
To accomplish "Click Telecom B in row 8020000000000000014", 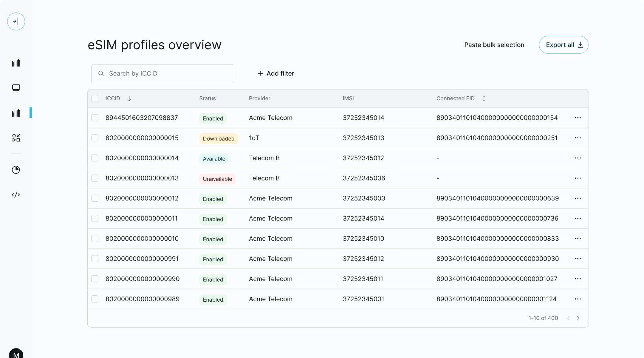I will 264,158.
